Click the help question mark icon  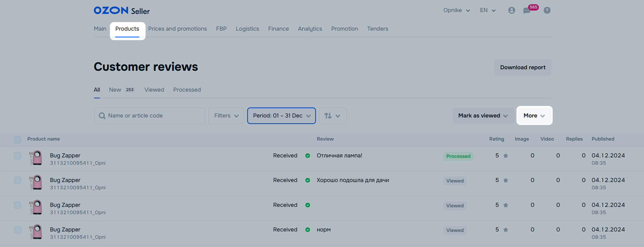pyautogui.click(x=547, y=10)
